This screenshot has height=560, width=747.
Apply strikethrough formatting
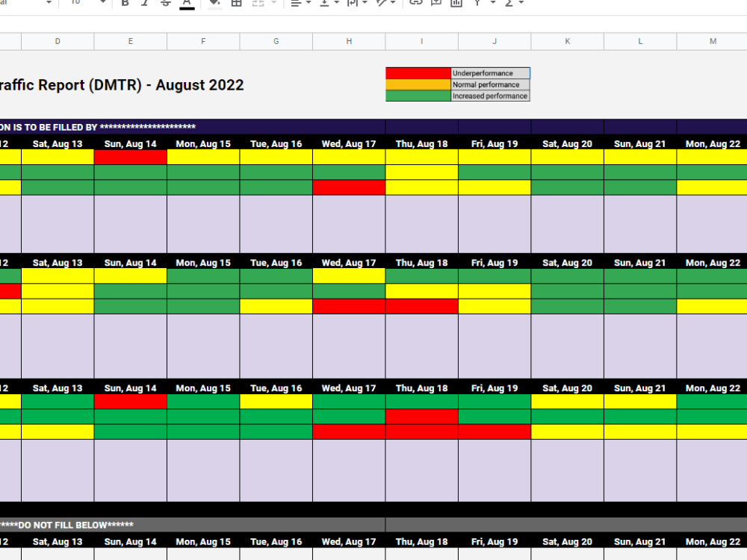tap(165, 3)
